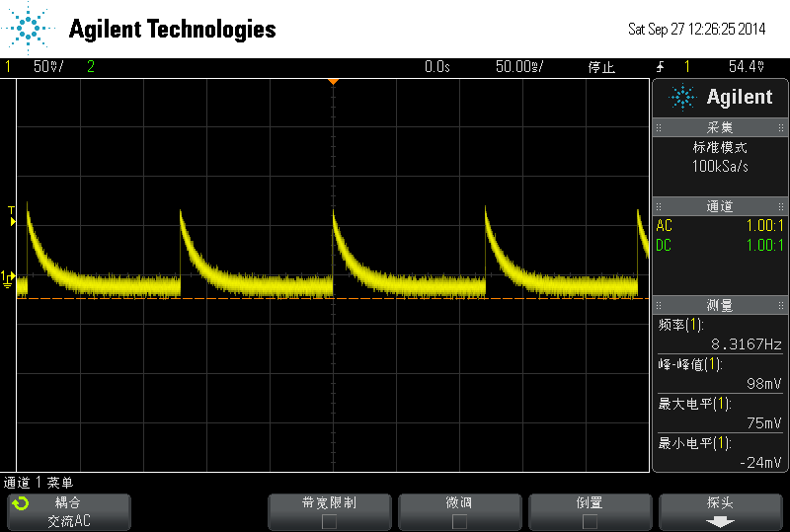Viewport: 790px width, 532px height.
Task: Toggle the 微调 fine adjust checkbox
Action: coord(459,521)
